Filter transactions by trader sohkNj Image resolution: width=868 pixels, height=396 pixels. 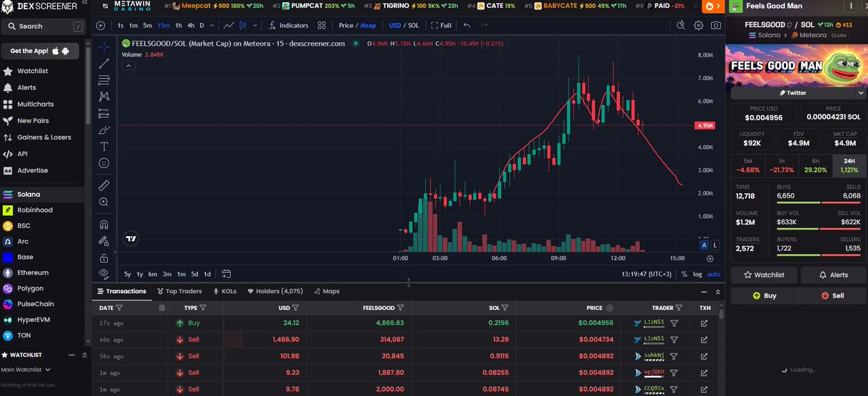coord(673,356)
